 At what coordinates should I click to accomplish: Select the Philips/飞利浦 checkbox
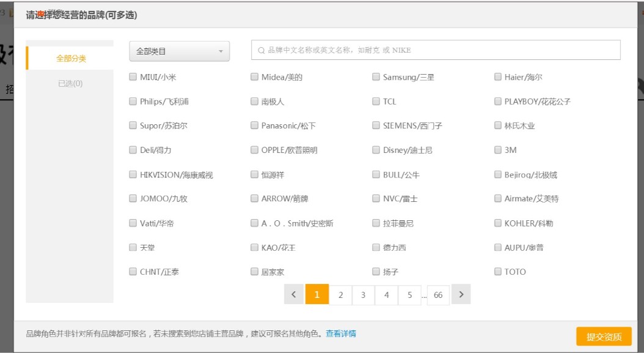coord(133,101)
